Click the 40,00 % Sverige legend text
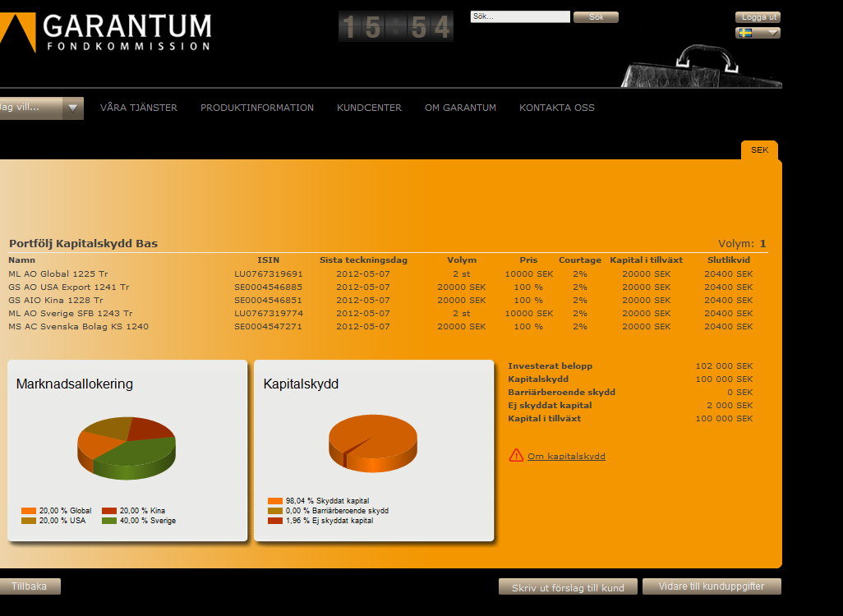 point(148,521)
